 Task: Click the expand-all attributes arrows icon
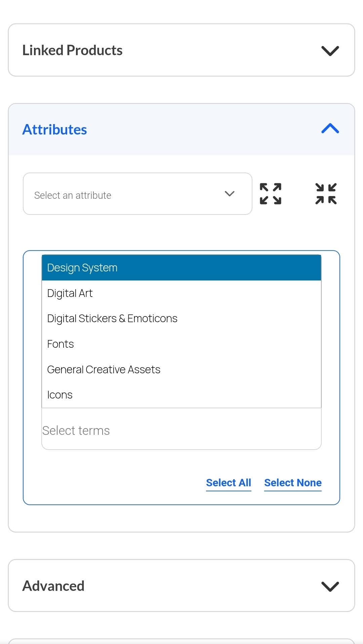(x=271, y=194)
